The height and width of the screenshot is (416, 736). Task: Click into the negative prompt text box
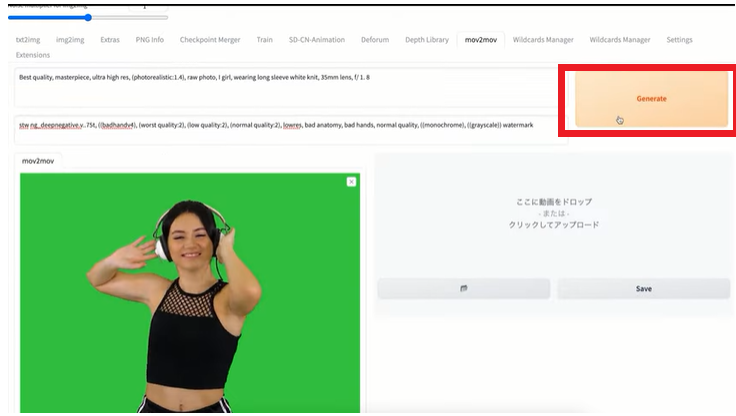[291, 130]
